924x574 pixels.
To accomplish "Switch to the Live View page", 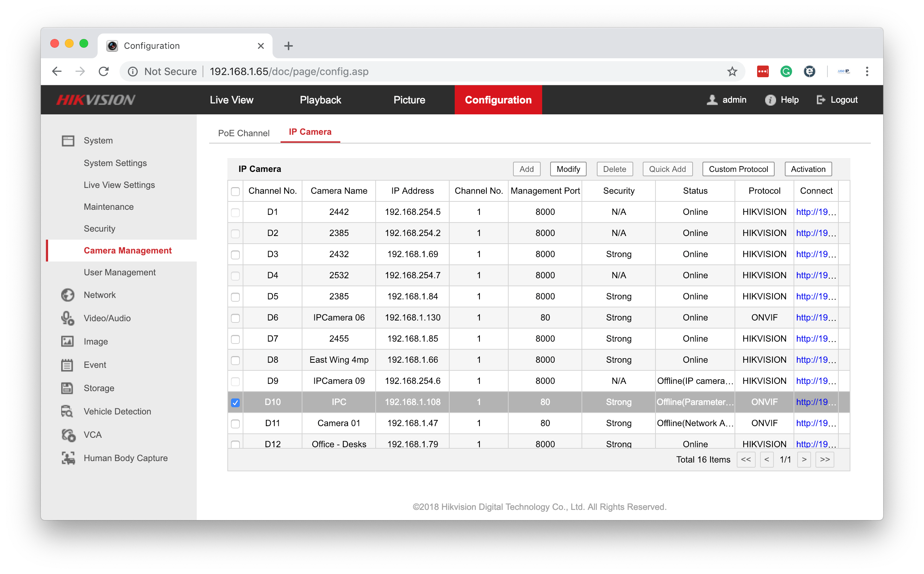I will 231,100.
